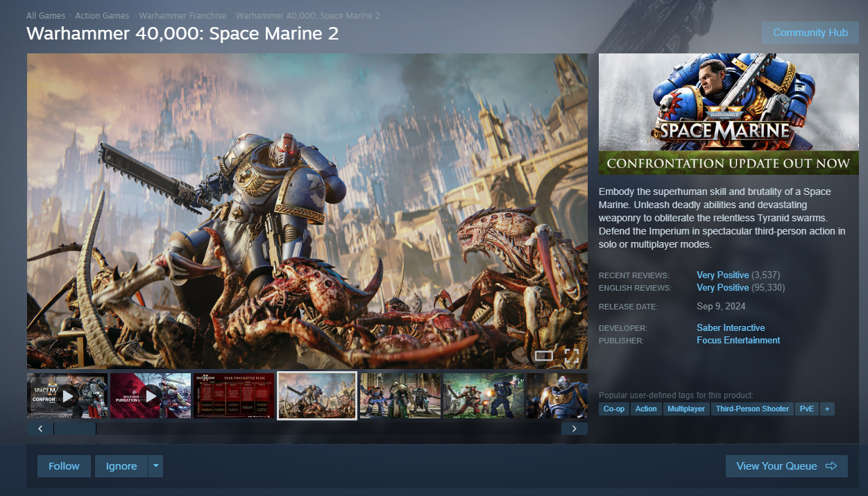Click the Co-op tag

[x=614, y=409]
